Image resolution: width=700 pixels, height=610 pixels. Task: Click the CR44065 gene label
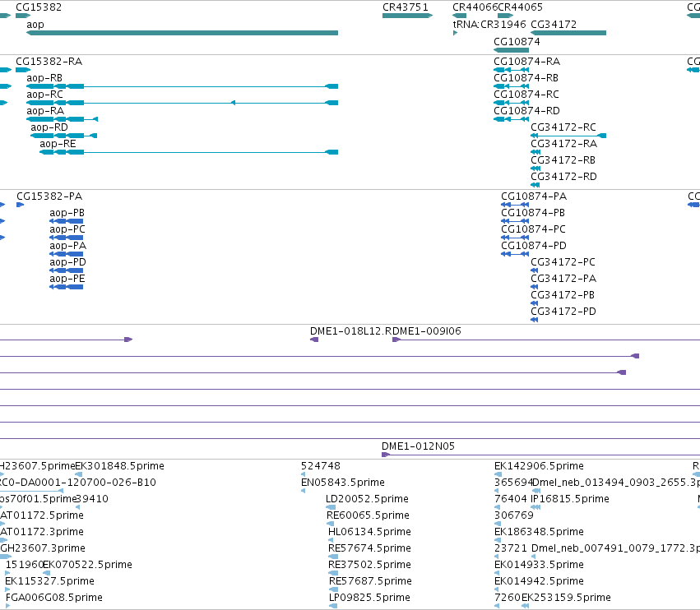pyautogui.click(x=520, y=7)
